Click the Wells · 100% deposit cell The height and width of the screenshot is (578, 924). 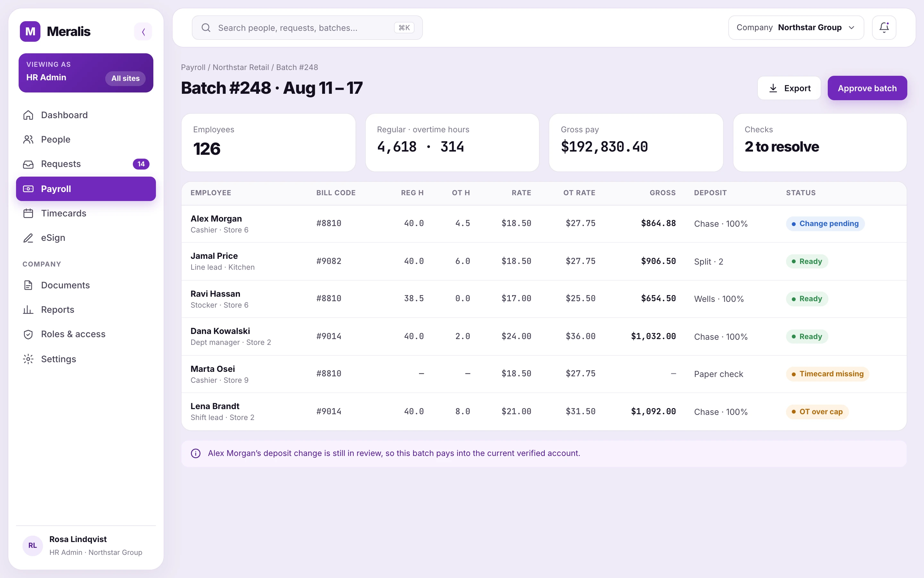point(719,299)
